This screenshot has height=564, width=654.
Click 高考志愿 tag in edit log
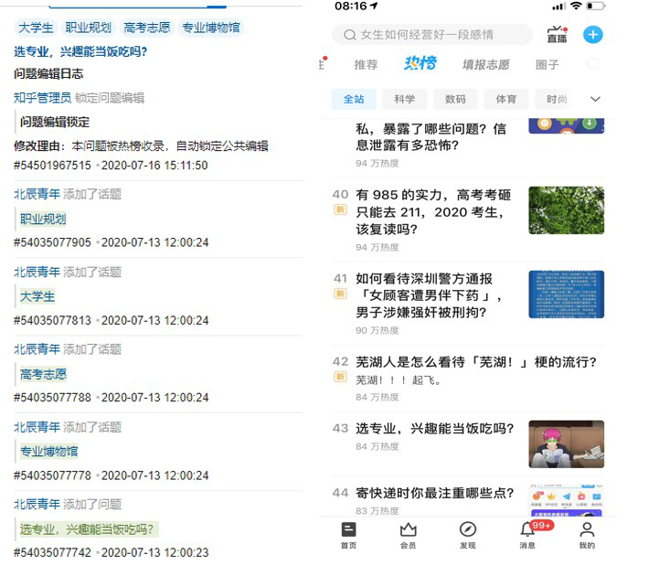tap(43, 374)
